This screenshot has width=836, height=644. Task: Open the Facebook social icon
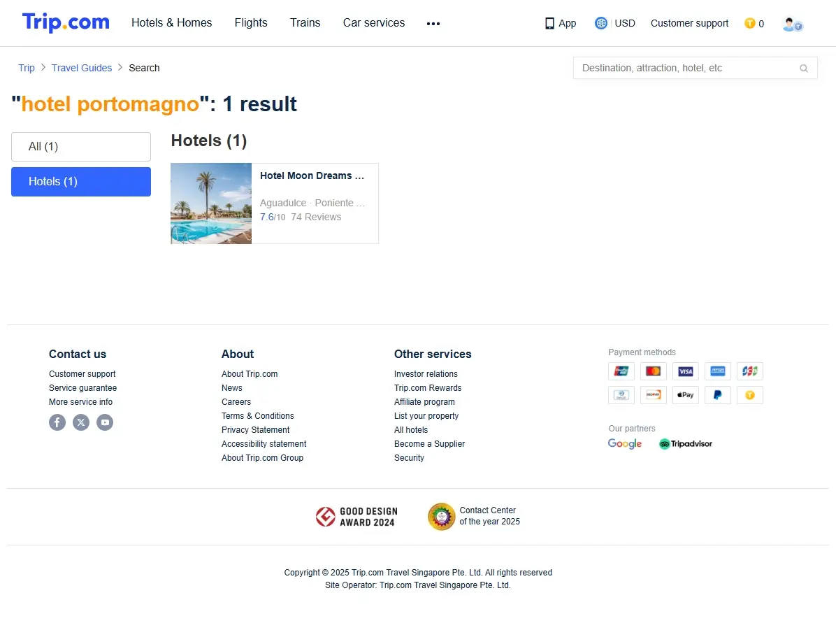57,422
